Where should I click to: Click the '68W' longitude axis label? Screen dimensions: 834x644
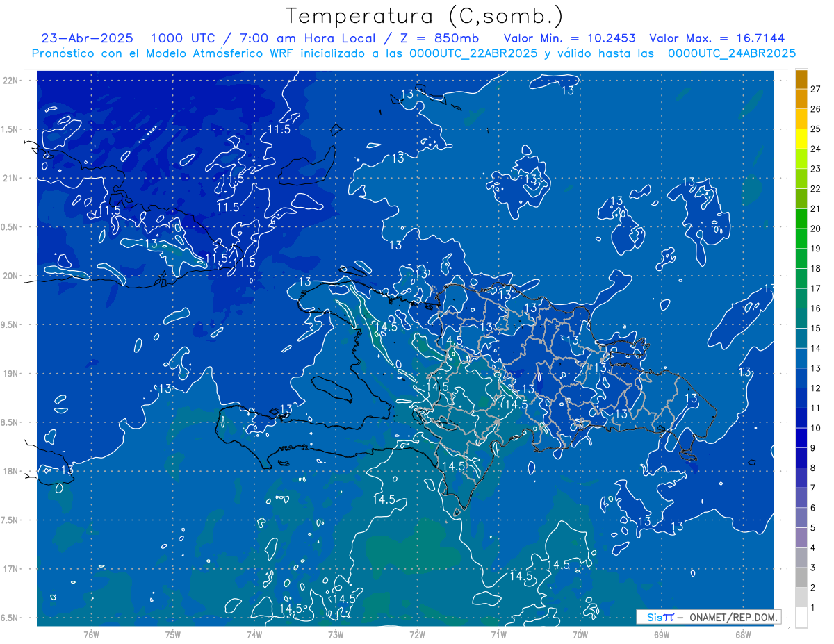pos(743,634)
